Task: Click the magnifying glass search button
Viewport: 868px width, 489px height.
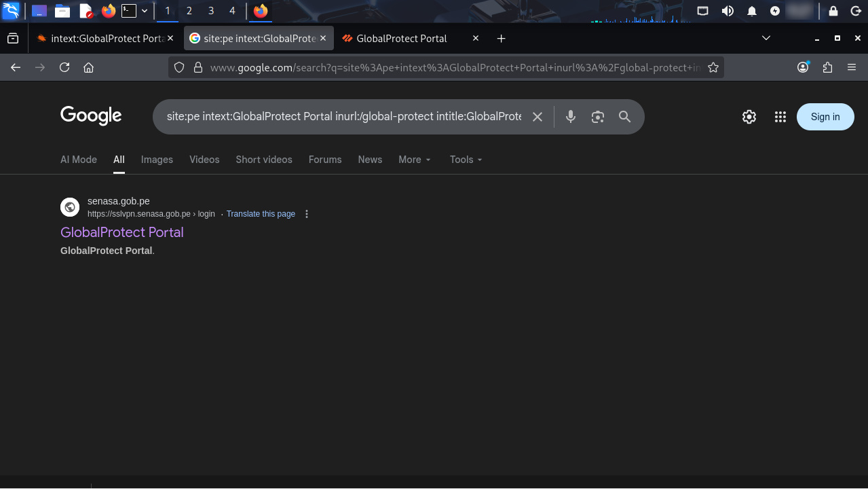Action: (x=625, y=117)
